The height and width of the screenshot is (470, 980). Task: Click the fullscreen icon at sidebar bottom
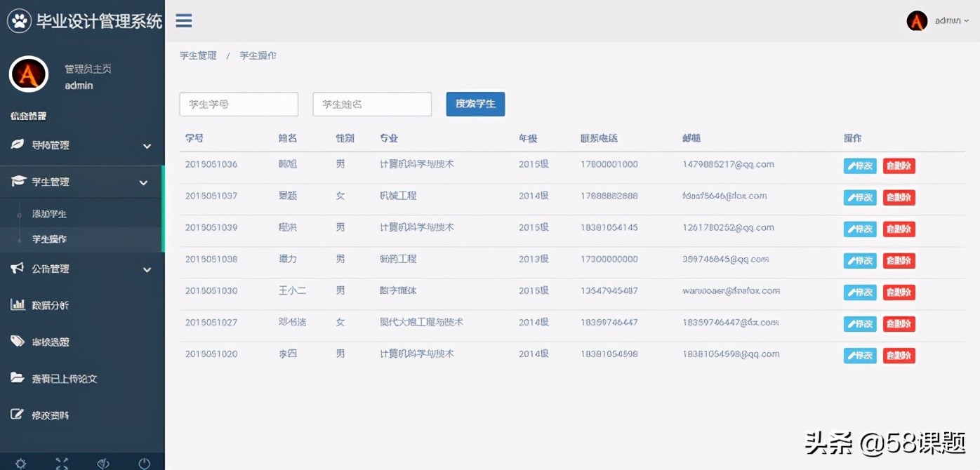[x=62, y=463]
